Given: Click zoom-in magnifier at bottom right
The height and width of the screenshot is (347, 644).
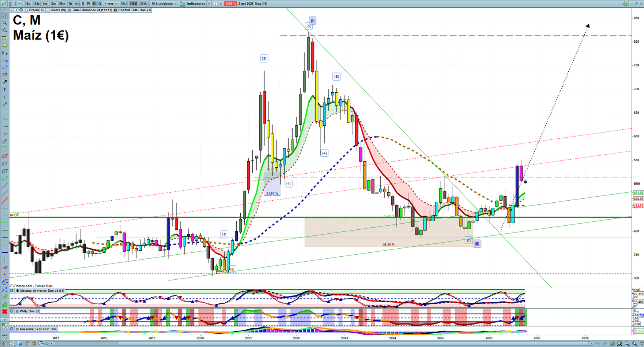Looking at the screenshot, I should (634, 344).
